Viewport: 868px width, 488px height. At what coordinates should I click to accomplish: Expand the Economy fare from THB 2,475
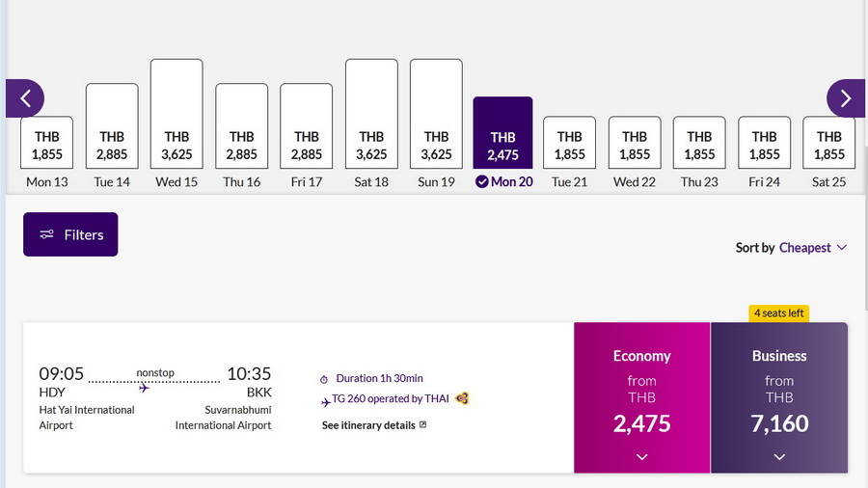coord(642,398)
